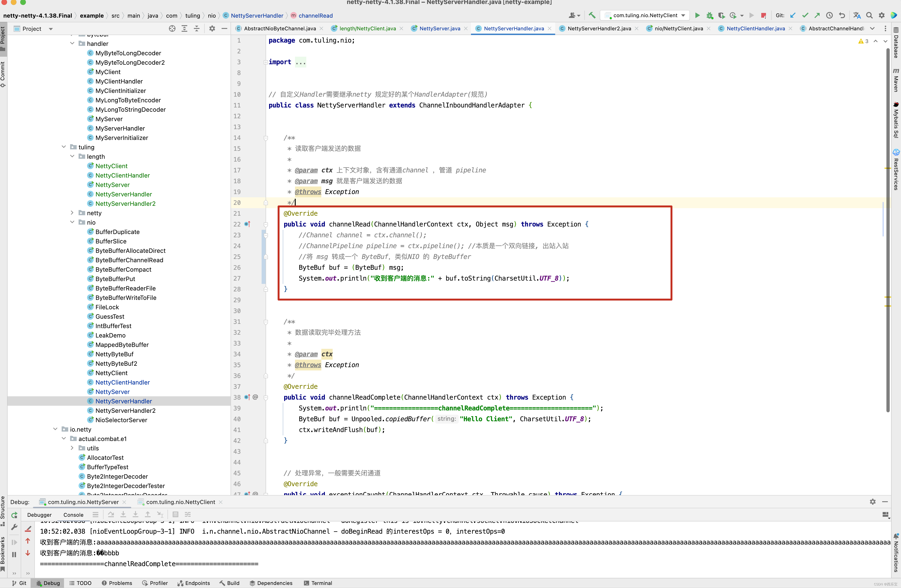Clear console with eraser icon
The height and width of the screenshot is (588, 901).
[28, 528]
